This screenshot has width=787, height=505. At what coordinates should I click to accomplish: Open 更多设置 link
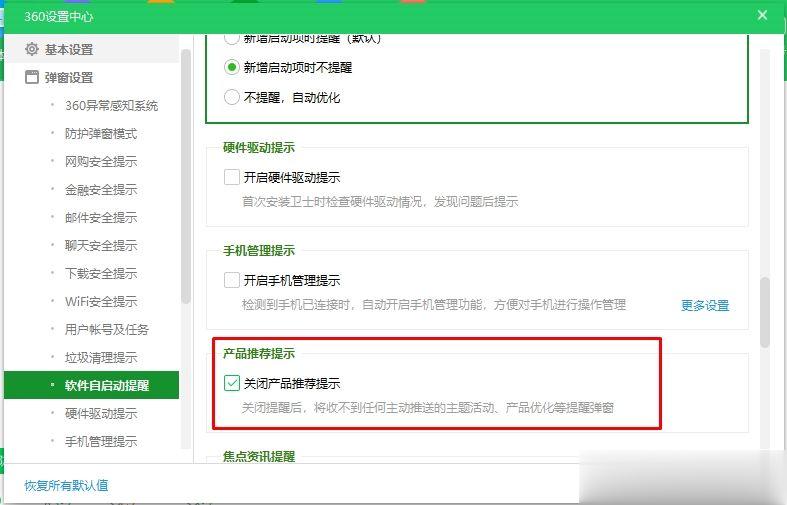[705, 305]
